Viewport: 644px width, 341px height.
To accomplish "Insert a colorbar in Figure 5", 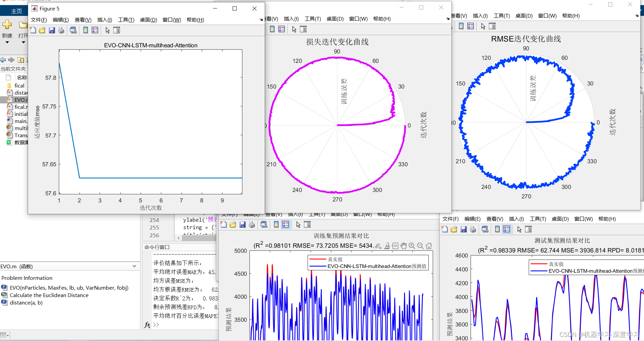I will [85, 30].
